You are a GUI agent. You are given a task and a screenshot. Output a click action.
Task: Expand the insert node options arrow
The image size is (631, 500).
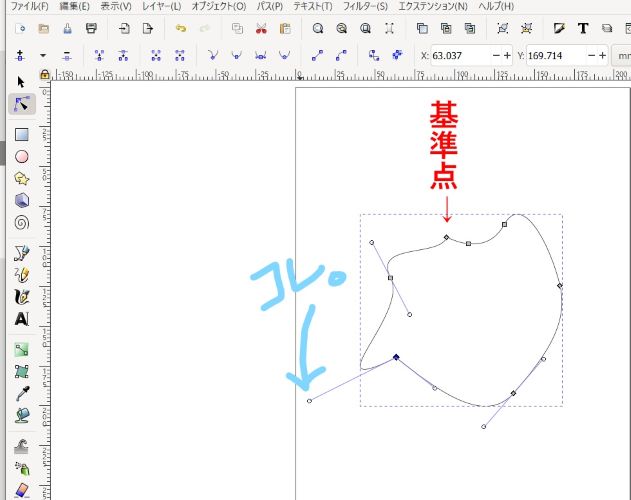click(43, 55)
